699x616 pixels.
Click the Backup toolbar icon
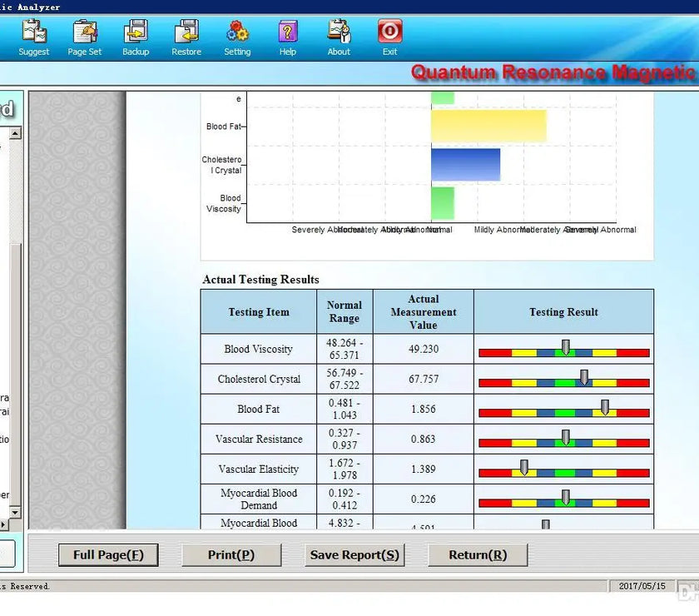136,37
